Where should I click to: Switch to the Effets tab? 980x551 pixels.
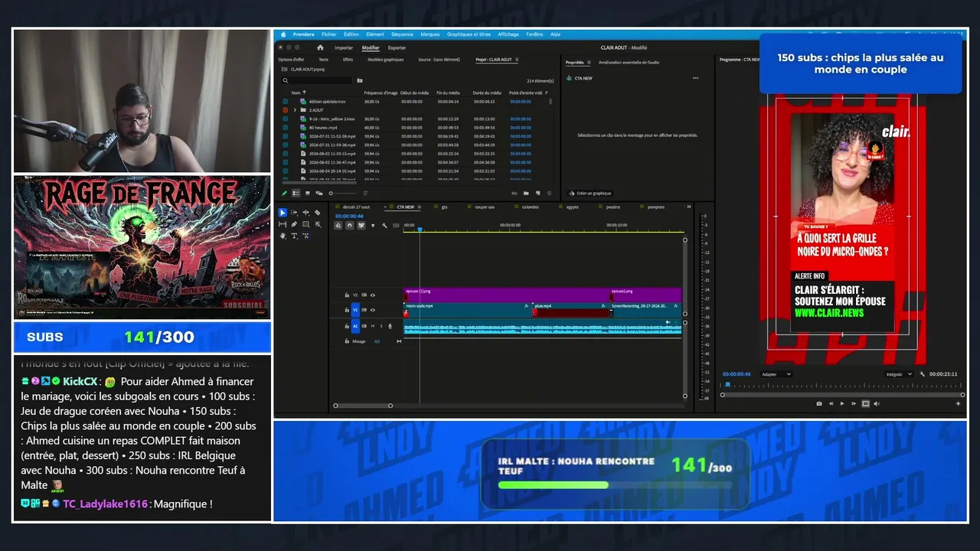[x=348, y=60]
